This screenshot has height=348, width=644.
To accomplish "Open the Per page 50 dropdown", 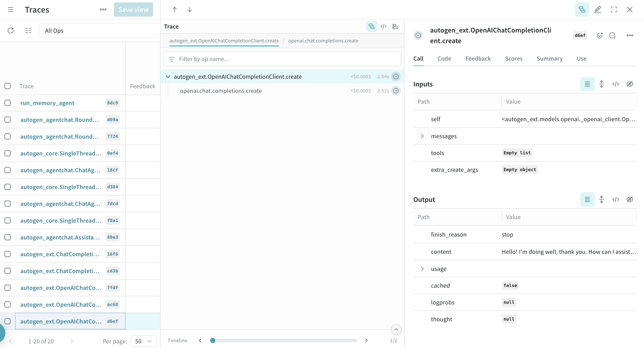I will point(144,341).
